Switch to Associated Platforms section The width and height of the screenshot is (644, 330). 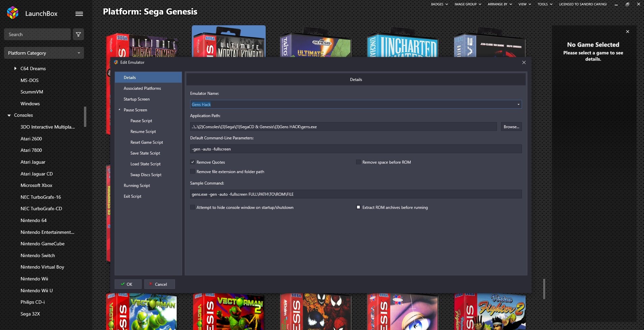(142, 88)
